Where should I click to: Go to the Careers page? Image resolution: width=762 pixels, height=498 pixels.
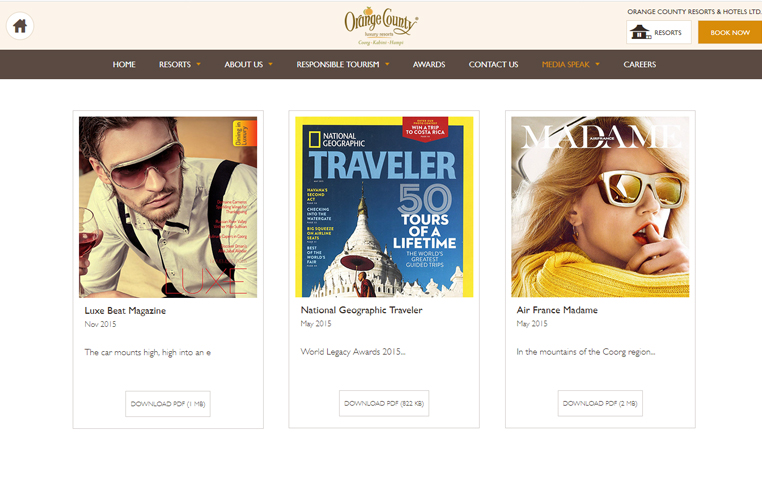[x=640, y=64]
